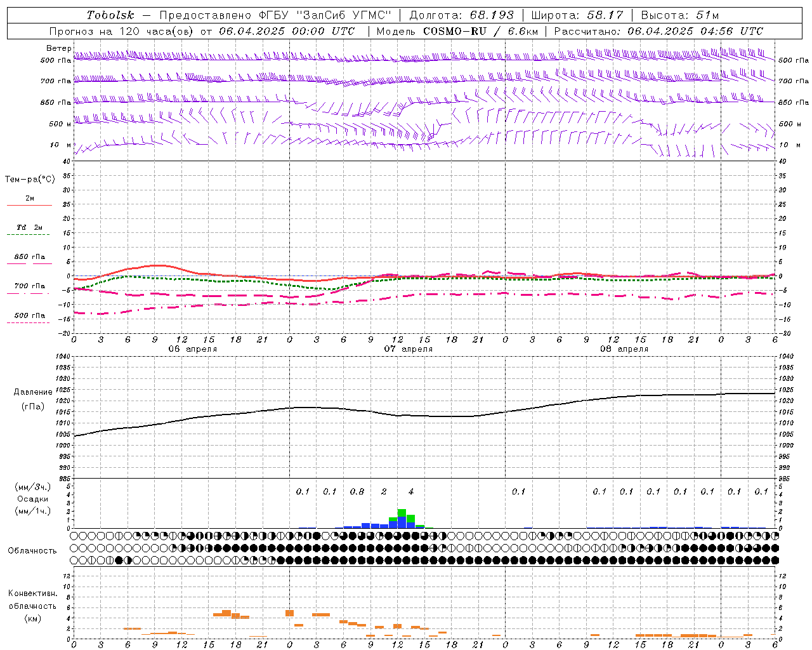
Task: Click the "Облачность" cloud cover label
Action: tap(32, 551)
